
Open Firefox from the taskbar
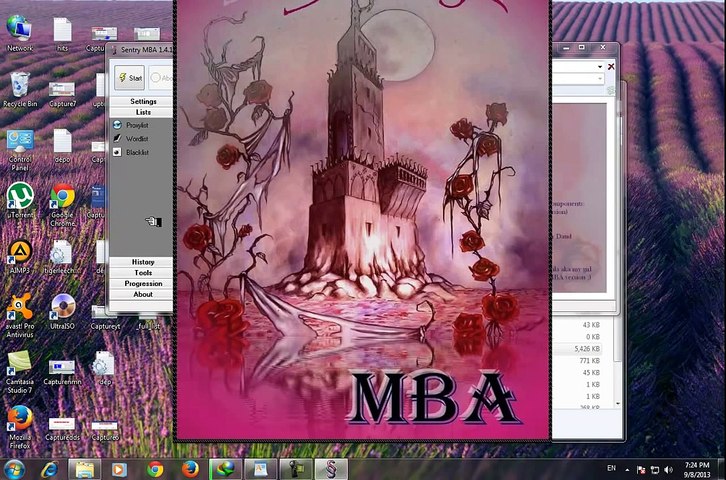[190, 469]
